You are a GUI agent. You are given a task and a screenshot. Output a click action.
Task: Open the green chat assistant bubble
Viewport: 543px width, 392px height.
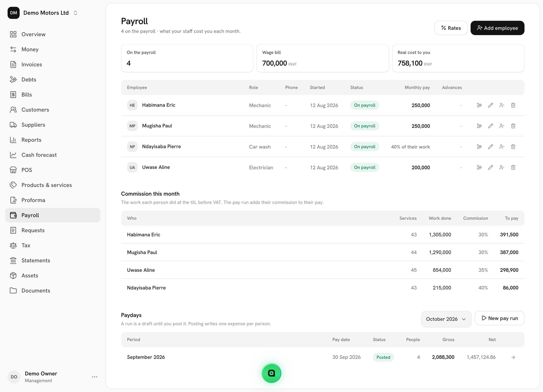[x=271, y=373]
